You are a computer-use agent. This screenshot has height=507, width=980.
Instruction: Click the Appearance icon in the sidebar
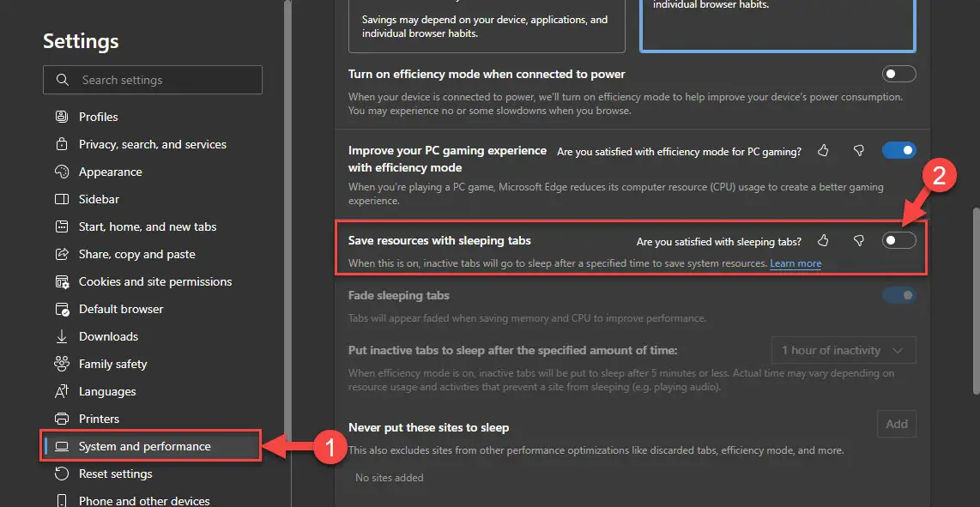pyautogui.click(x=61, y=172)
